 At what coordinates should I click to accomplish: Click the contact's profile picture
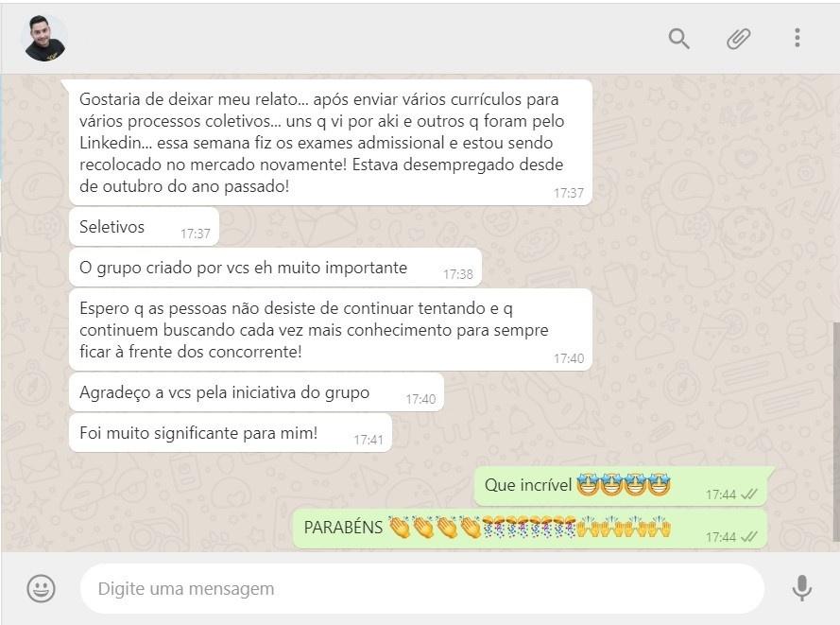(44, 38)
